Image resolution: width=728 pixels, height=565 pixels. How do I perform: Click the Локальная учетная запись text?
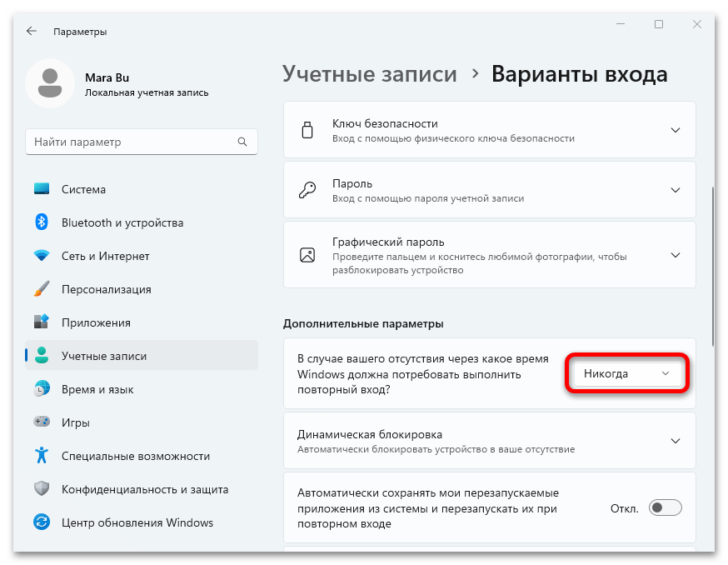click(147, 92)
